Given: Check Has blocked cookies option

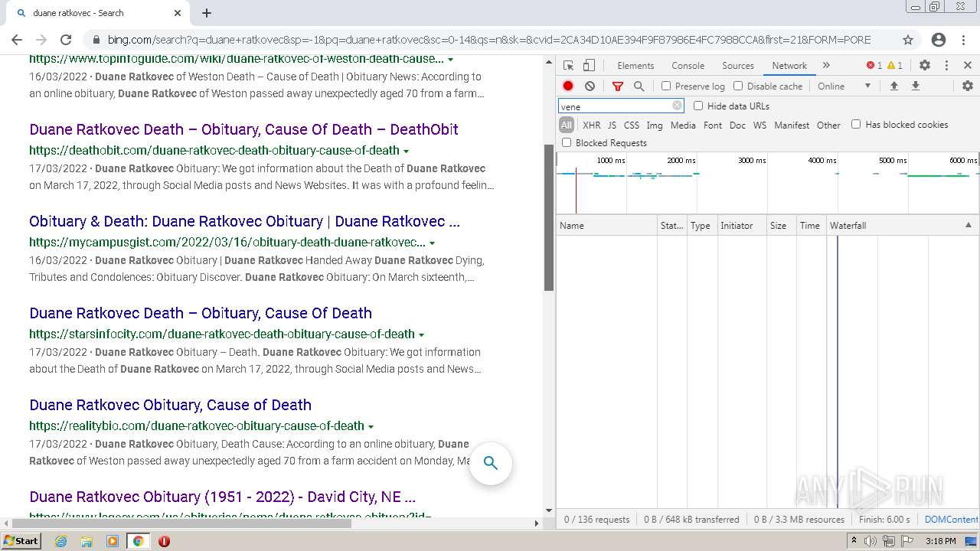Looking at the screenshot, I should click(856, 124).
